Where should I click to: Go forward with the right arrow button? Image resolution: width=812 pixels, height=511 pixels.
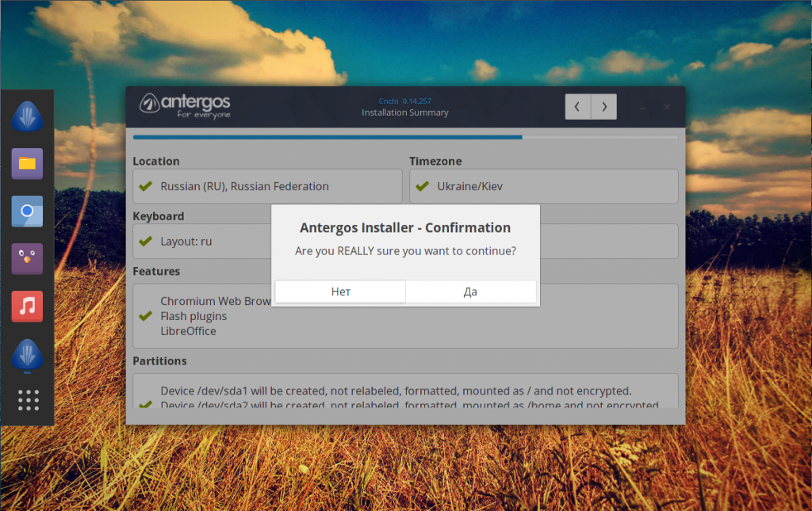coord(604,106)
